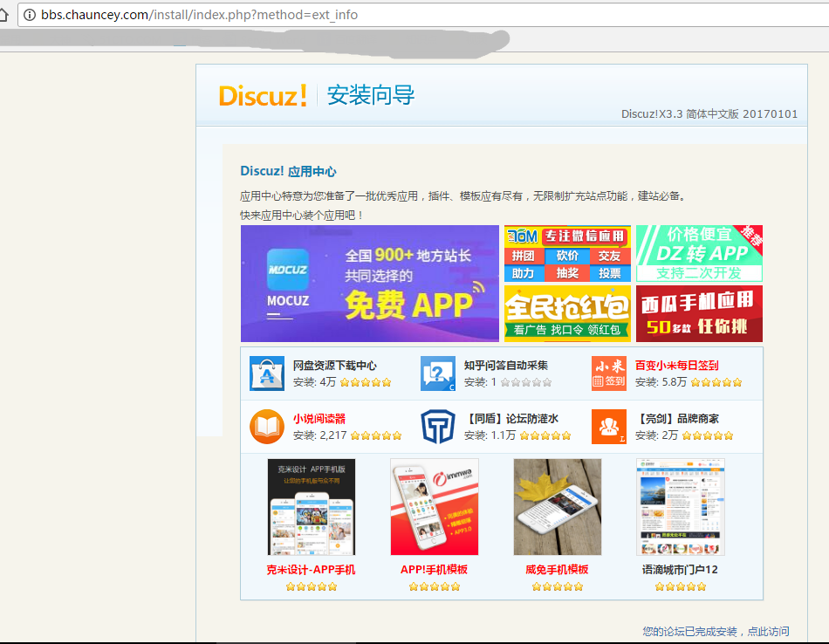
Task: Click the stars below APP!手机模板
Action: (435, 587)
